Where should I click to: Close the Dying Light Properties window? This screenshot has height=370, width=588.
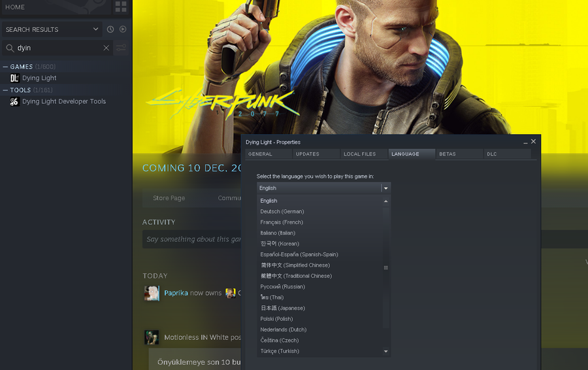533,141
